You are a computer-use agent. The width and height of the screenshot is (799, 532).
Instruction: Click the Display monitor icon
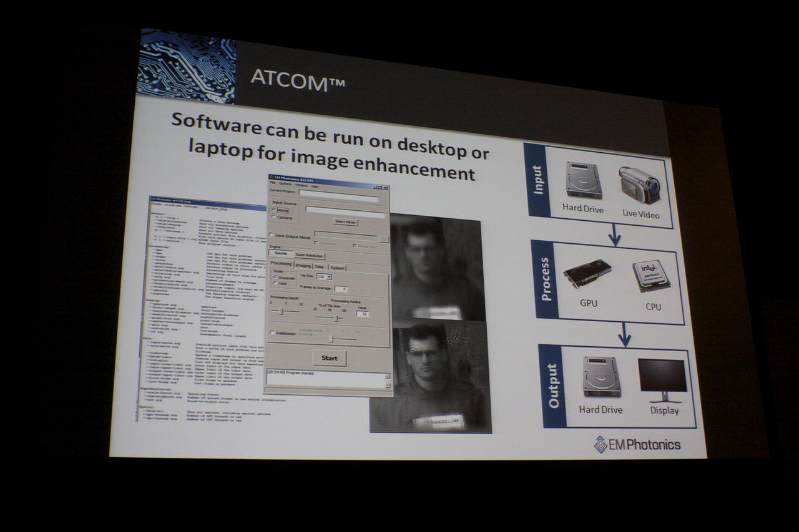coord(662,380)
